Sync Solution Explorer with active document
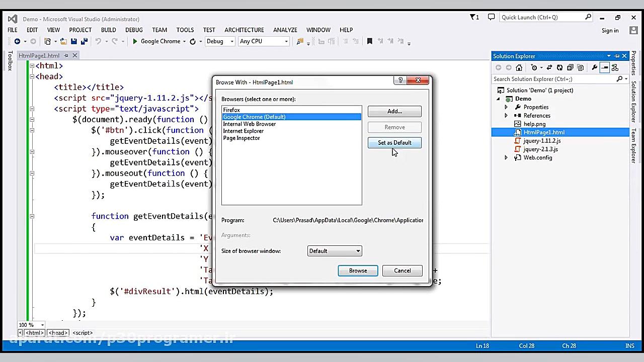 pyautogui.click(x=549, y=67)
